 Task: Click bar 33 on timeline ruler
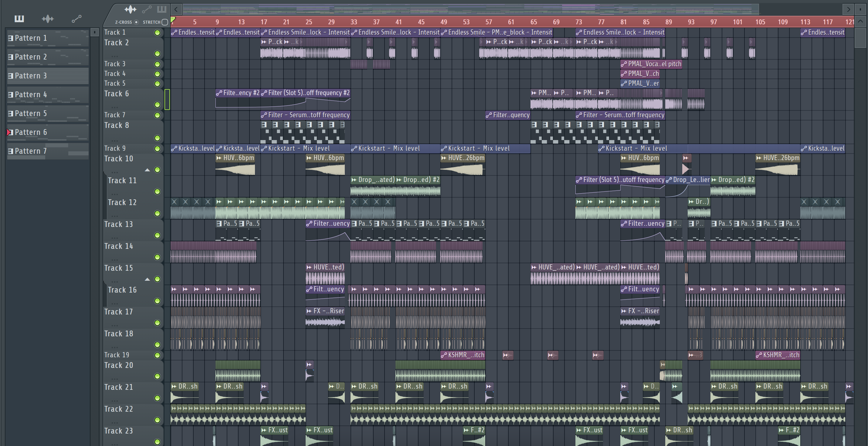coord(354,22)
